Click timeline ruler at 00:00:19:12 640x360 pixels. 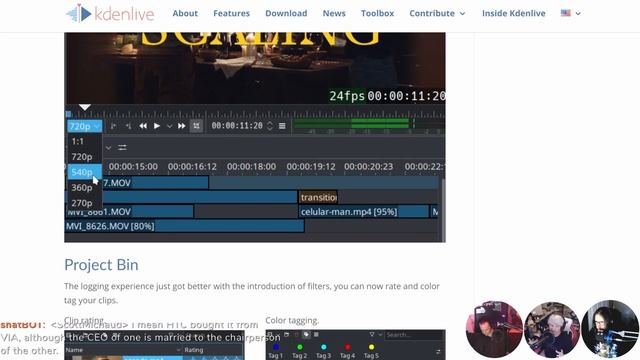(311, 167)
